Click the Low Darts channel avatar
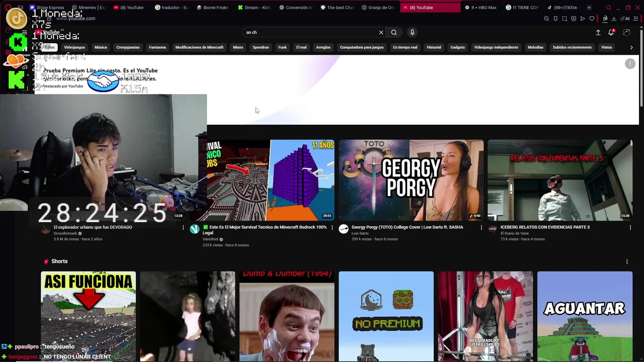Image resolution: width=644 pixels, height=362 pixels. pos(344,229)
